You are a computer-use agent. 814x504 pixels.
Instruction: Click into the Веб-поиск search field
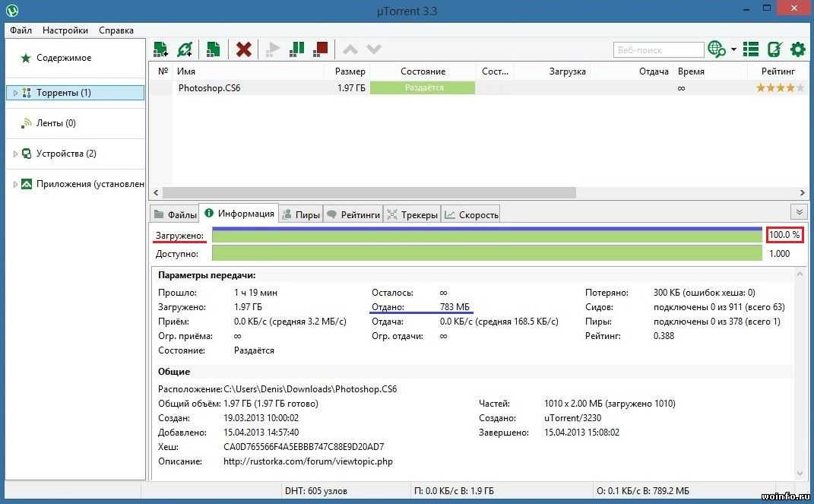point(658,50)
